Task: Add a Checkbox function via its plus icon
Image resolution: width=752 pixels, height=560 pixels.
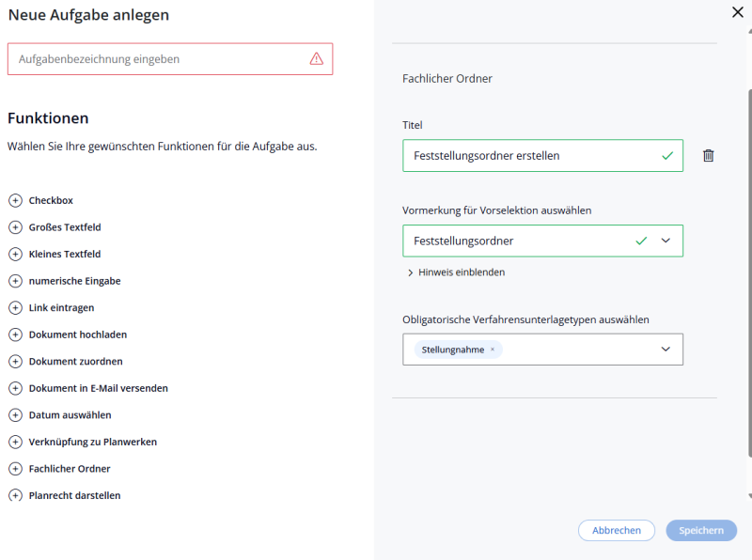Action: pyautogui.click(x=15, y=200)
